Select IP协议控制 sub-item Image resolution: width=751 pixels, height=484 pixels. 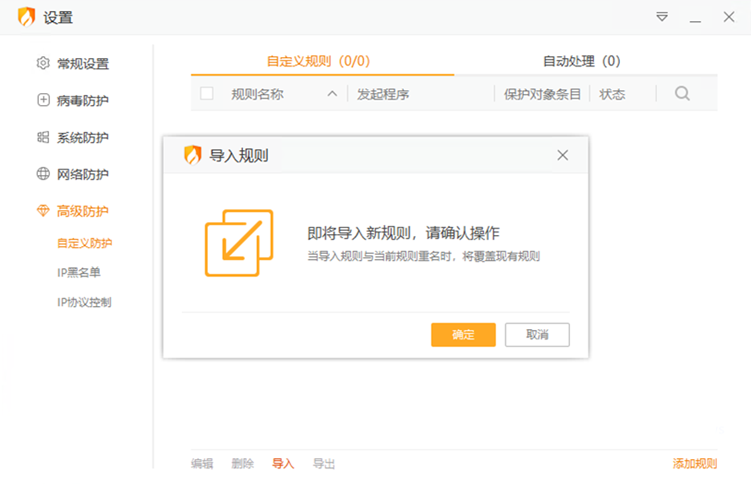click(x=84, y=302)
